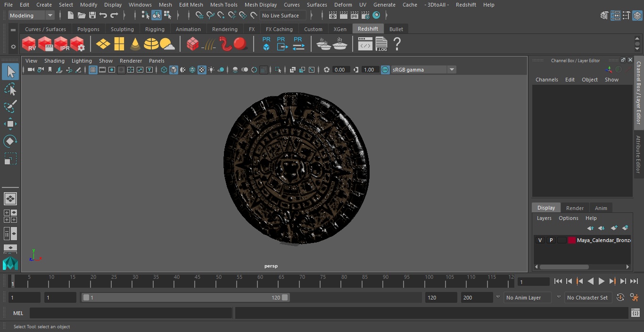Open animation preferences icon
Screen dimensions: 644x332
tap(634, 298)
